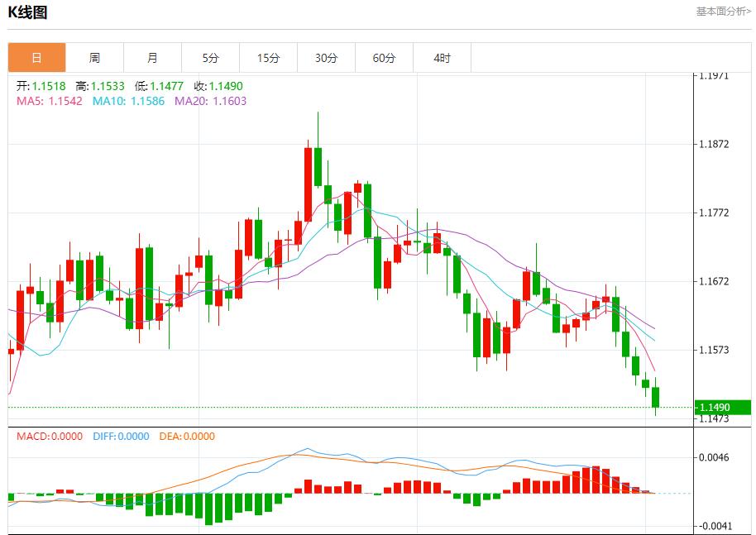The height and width of the screenshot is (535, 756).
Task: Open the 4时 four-hour chart tab
Action: click(x=442, y=57)
